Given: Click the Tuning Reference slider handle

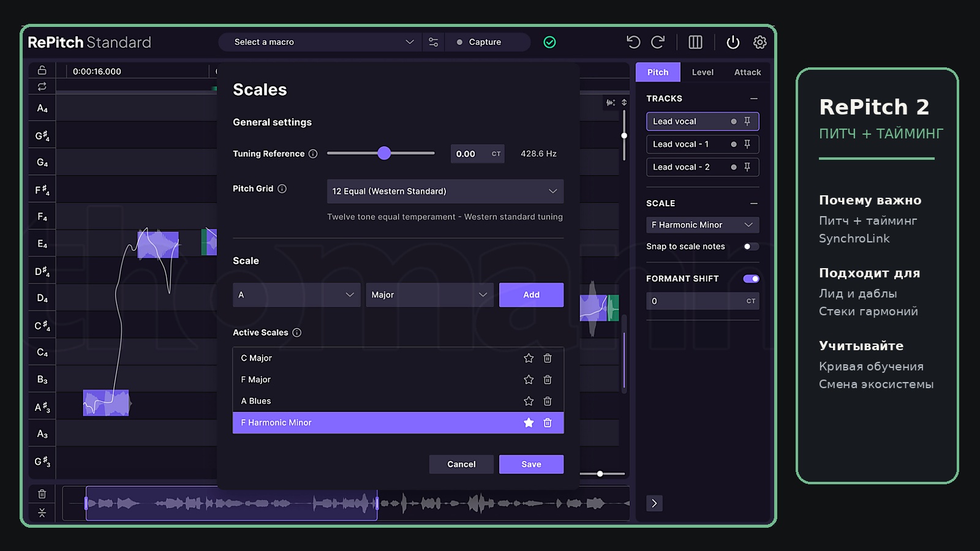Looking at the screenshot, I should [x=384, y=153].
